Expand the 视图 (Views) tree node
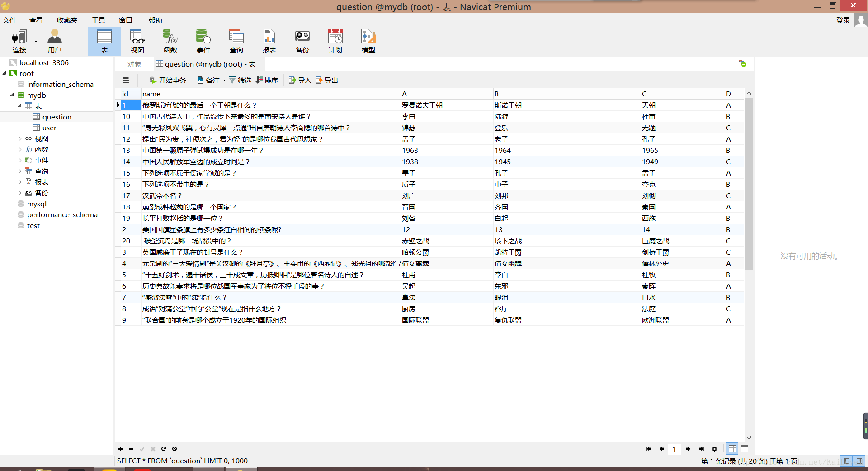Viewport: 868px width, 471px height. tap(20, 138)
